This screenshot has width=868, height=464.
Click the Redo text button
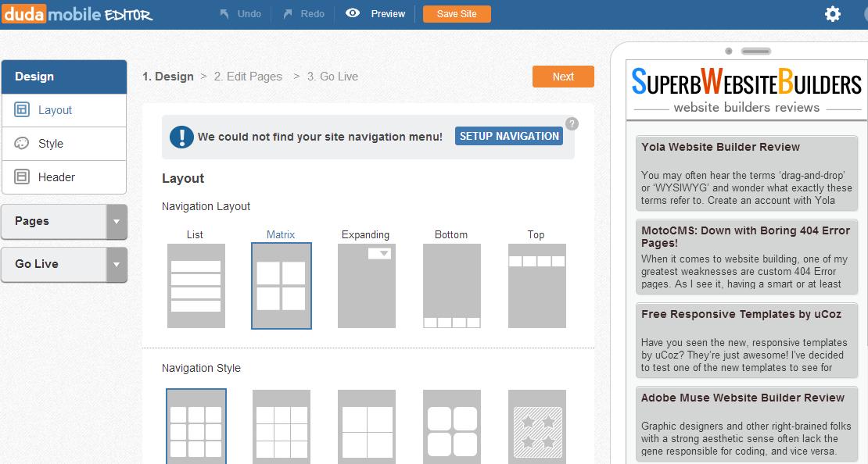(312, 14)
